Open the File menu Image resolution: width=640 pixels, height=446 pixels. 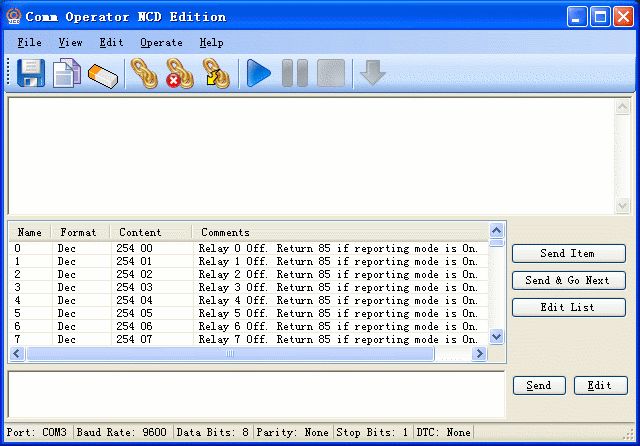point(29,42)
